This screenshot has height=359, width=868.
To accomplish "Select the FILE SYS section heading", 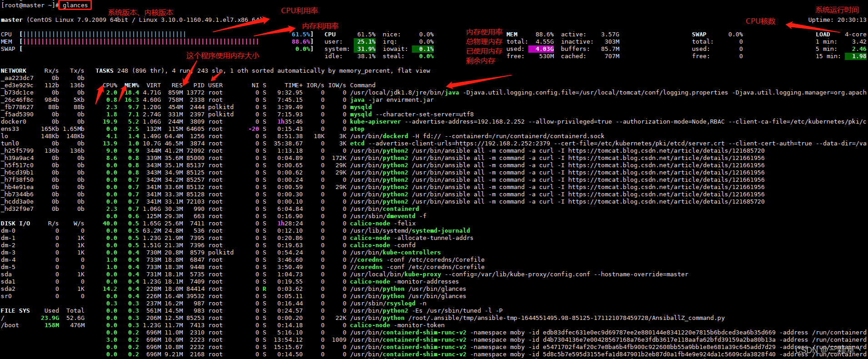I will click(15, 310).
